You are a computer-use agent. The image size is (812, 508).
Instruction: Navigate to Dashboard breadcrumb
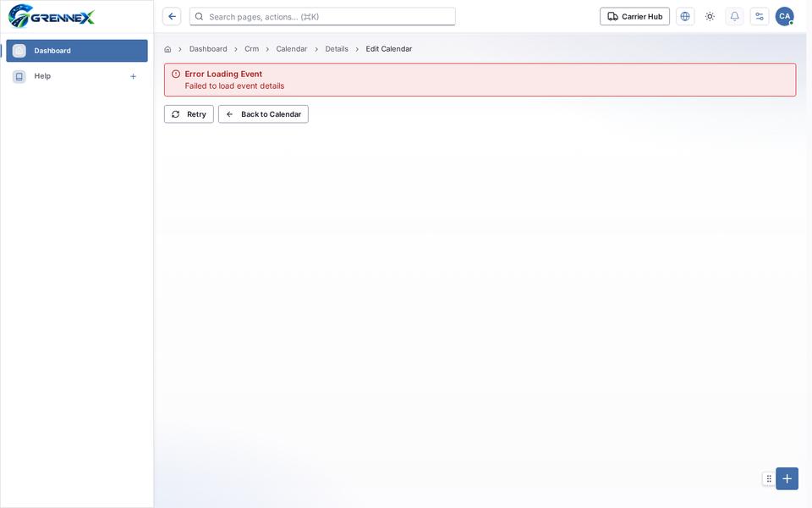pos(208,49)
